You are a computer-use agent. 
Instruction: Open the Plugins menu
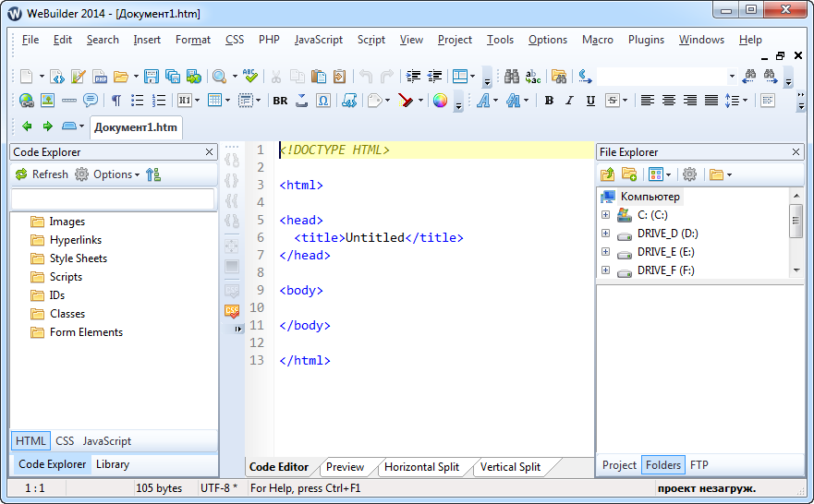[x=646, y=40]
